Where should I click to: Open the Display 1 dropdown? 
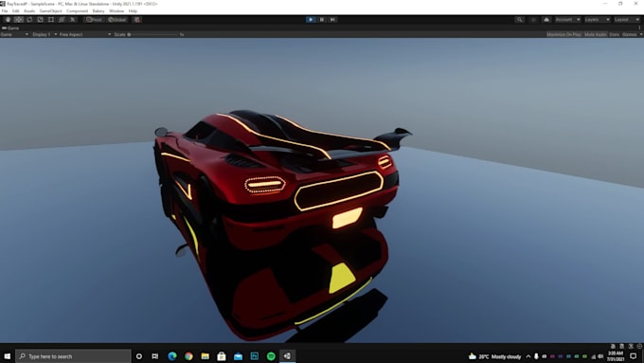pyautogui.click(x=45, y=34)
